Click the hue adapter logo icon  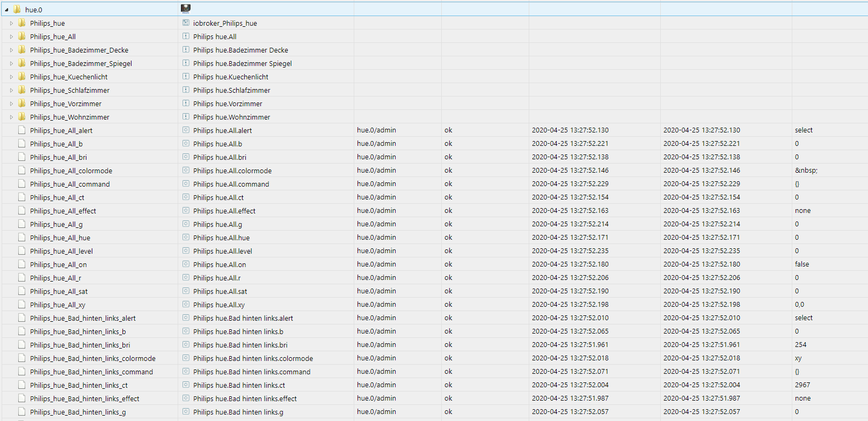coord(186,9)
